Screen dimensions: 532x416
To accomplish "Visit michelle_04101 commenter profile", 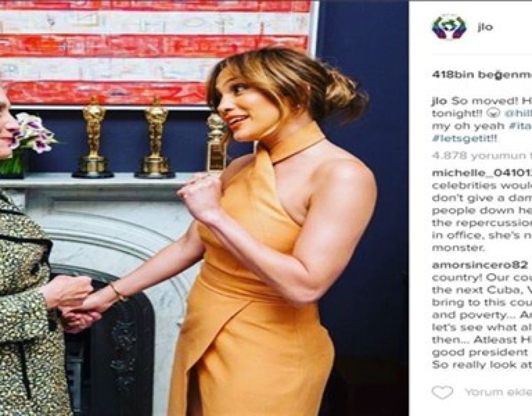I will (x=482, y=173).
